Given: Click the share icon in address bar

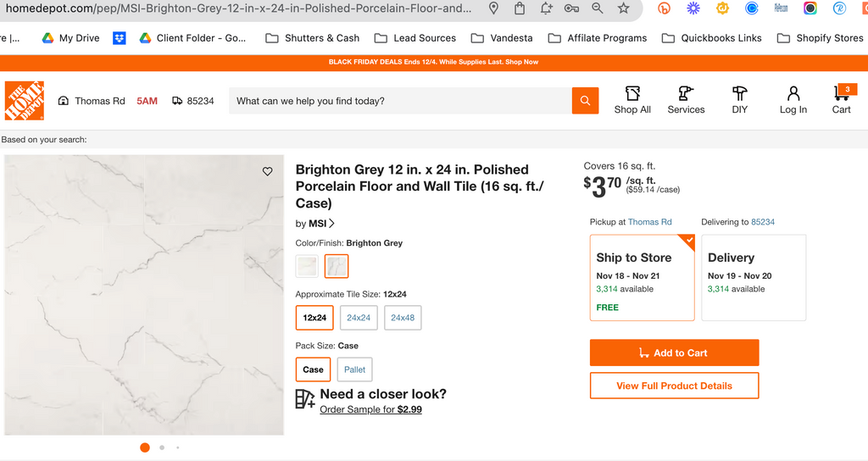Looking at the screenshot, I should 520,8.
